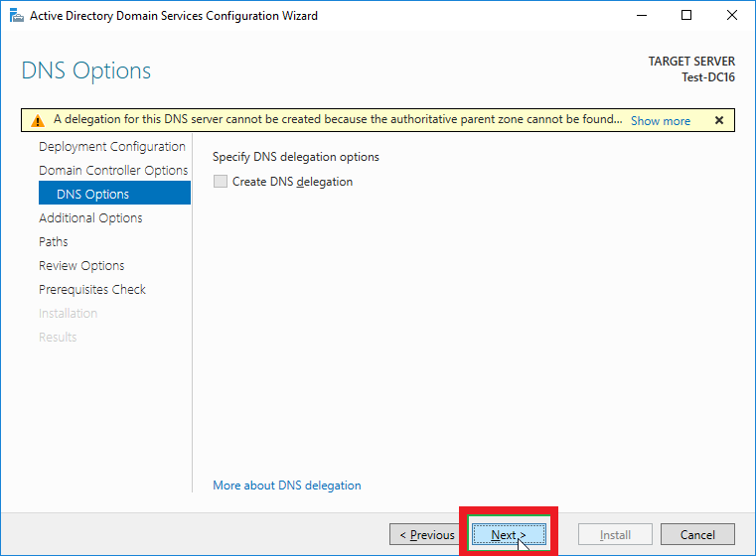Image resolution: width=756 pixels, height=556 pixels.
Task: Click the Installation step label
Action: coord(68,313)
